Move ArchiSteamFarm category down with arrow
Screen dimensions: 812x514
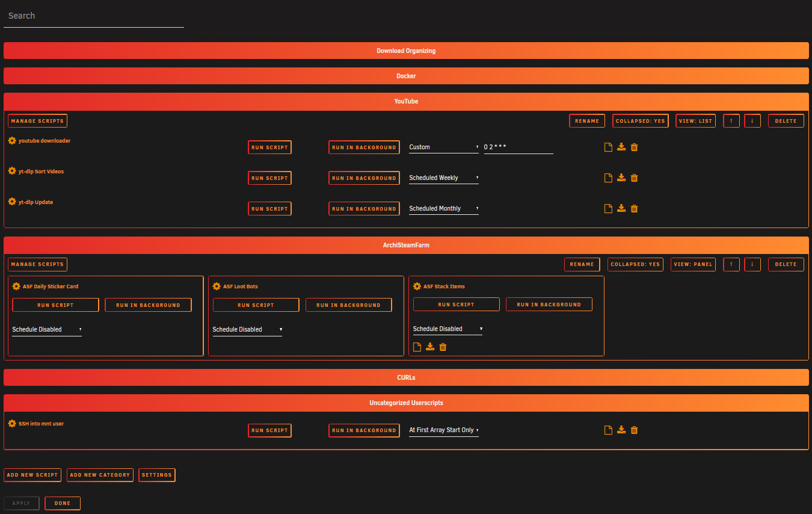752,264
